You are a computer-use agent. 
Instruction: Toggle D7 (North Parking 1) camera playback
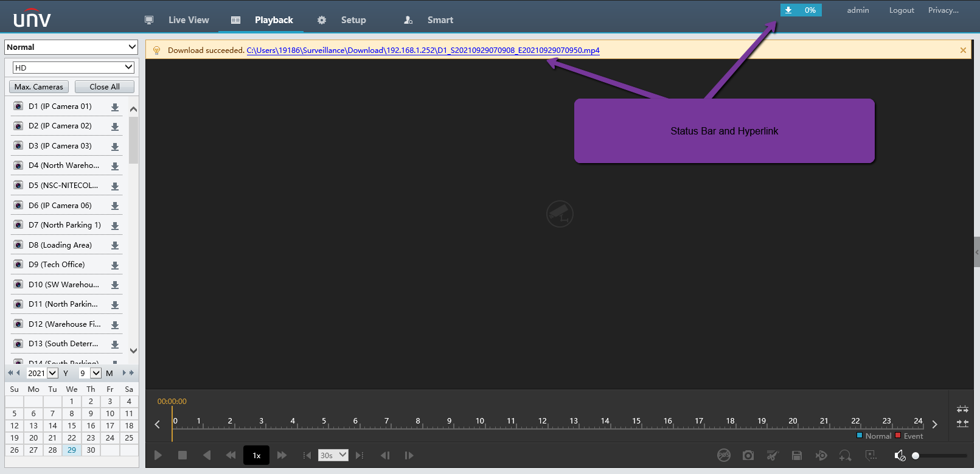click(19, 225)
